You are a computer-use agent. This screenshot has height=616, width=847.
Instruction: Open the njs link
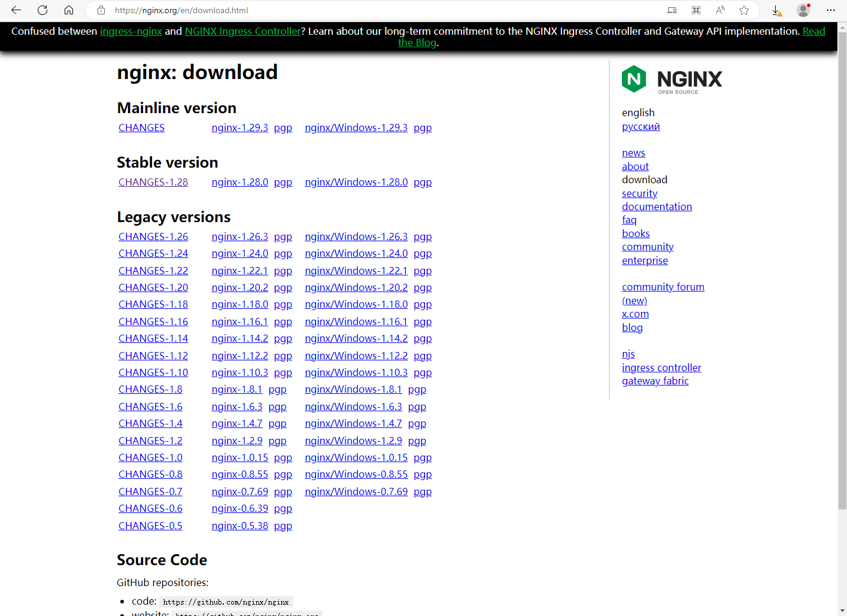pos(628,354)
